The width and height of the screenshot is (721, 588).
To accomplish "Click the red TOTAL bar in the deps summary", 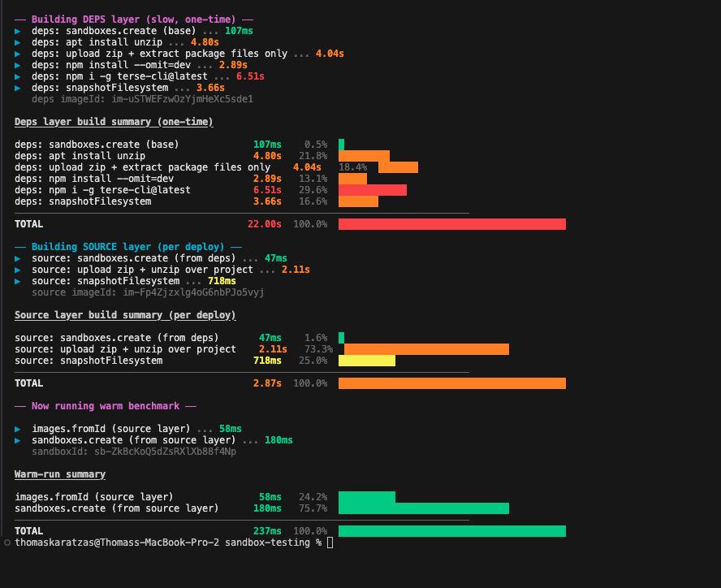I will pos(452,224).
